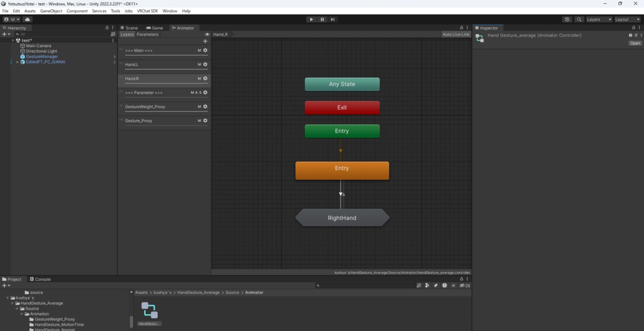
Task: Select the HandGesture animator controller asset thumbnail
Action: coord(150,310)
